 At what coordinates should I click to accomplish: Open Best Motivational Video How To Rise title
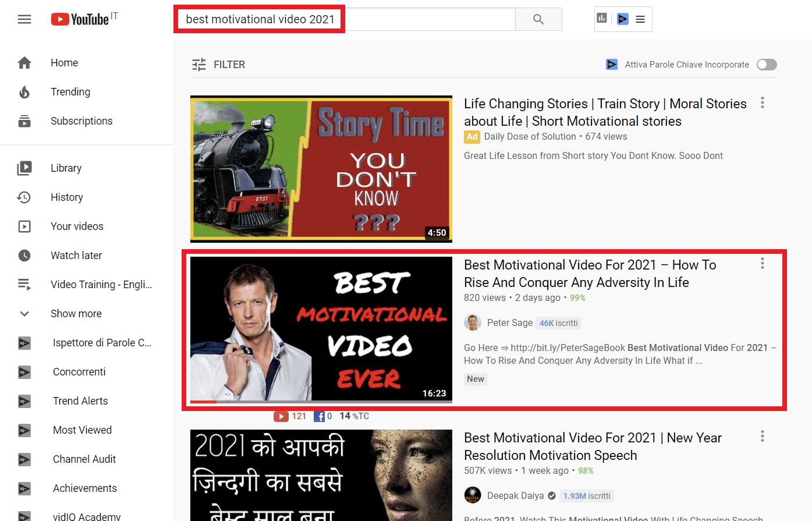pyautogui.click(x=590, y=274)
